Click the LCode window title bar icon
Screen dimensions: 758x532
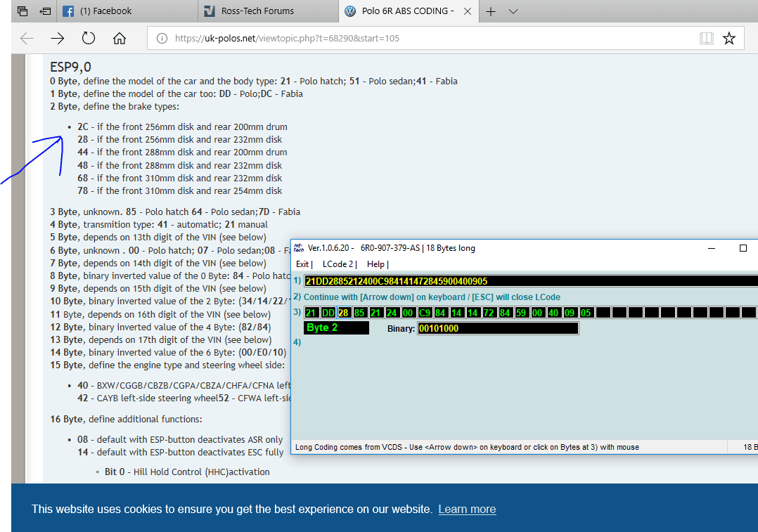[x=299, y=248]
